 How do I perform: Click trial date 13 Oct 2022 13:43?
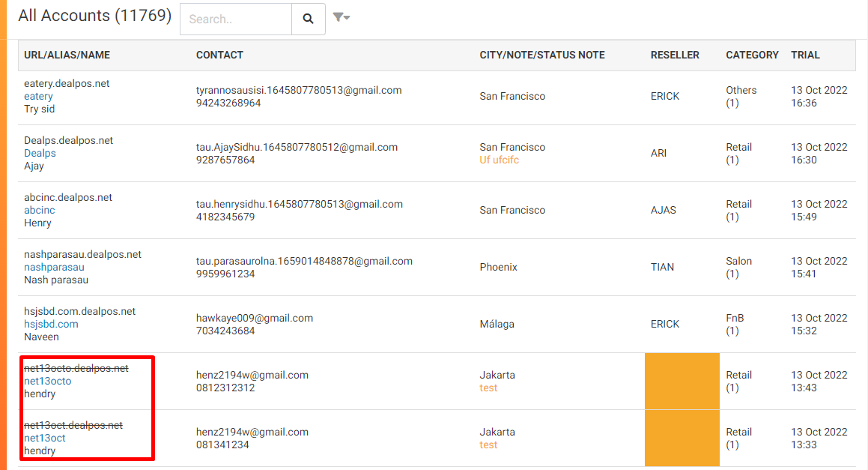(x=819, y=382)
